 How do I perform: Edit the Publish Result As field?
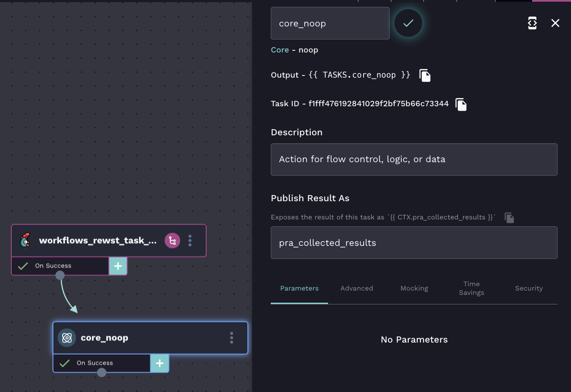(414, 243)
